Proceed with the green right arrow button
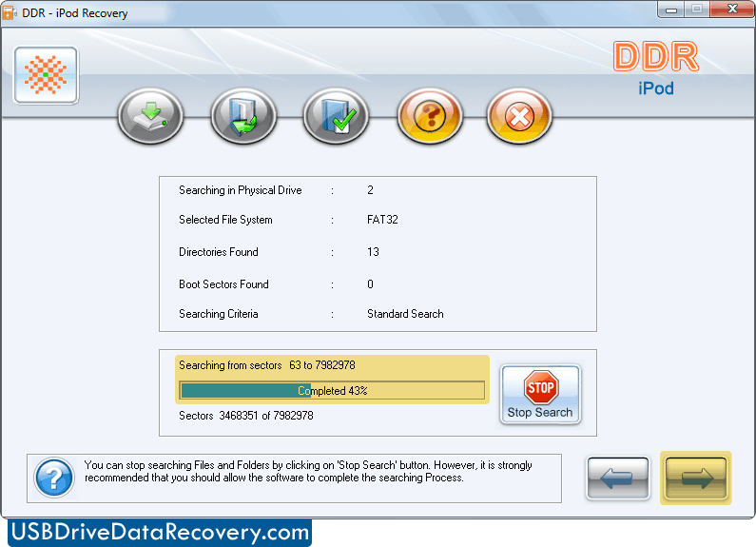 coord(696,478)
